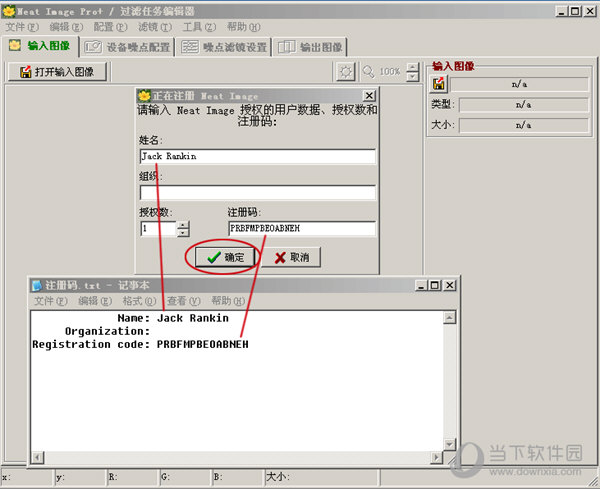Image resolution: width=600 pixels, height=489 pixels.
Task: Click the 姓名 name input field
Action: (258, 156)
